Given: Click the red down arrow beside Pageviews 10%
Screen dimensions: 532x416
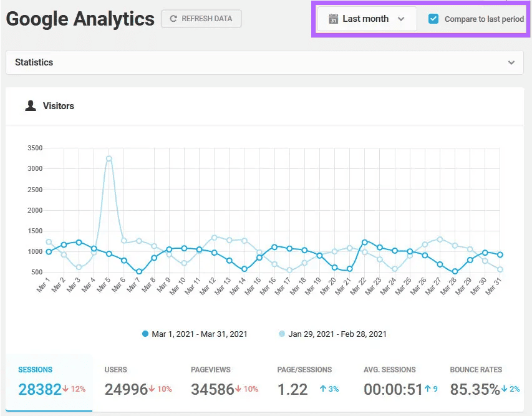Looking at the screenshot, I should pos(238,389).
